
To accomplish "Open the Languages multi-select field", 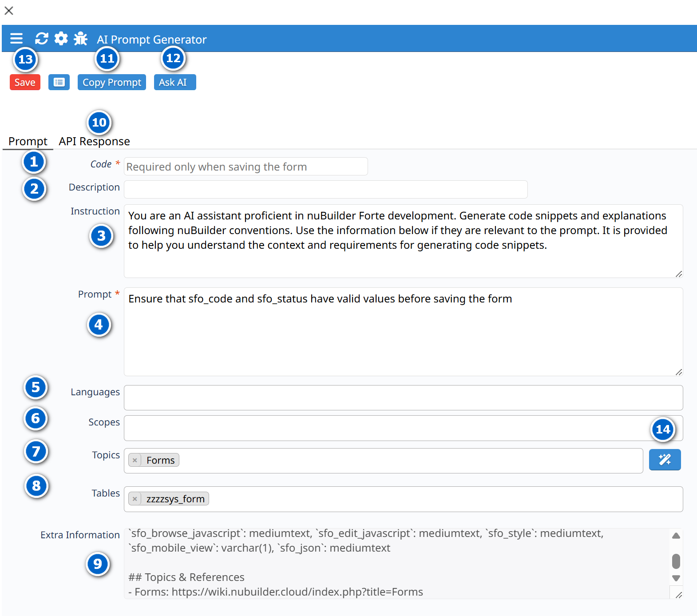I will [x=403, y=397].
